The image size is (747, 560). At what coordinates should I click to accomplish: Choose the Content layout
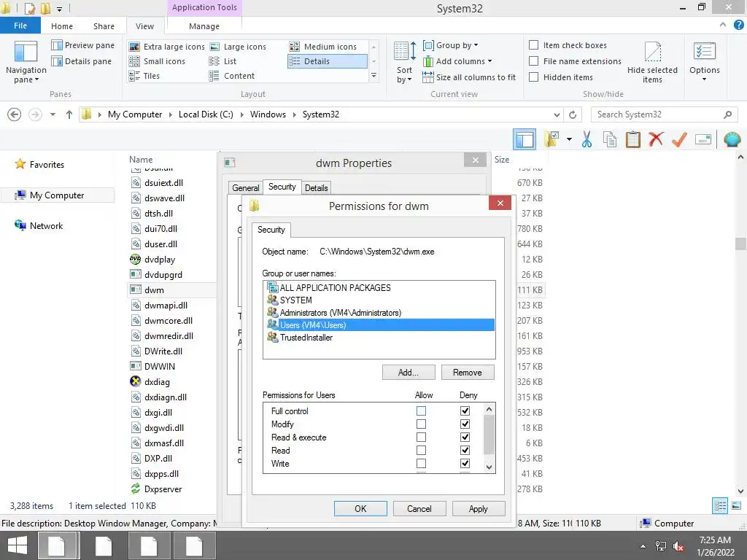point(231,76)
